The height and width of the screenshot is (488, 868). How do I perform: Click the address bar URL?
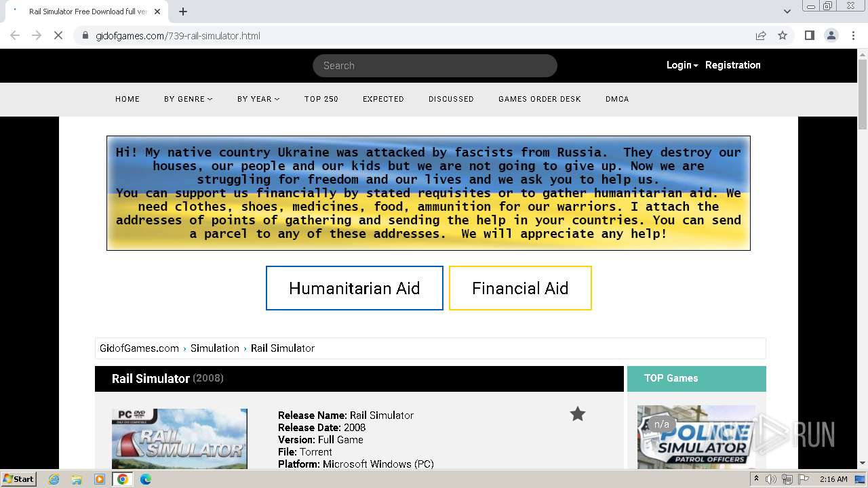click(x=178, y=35)
